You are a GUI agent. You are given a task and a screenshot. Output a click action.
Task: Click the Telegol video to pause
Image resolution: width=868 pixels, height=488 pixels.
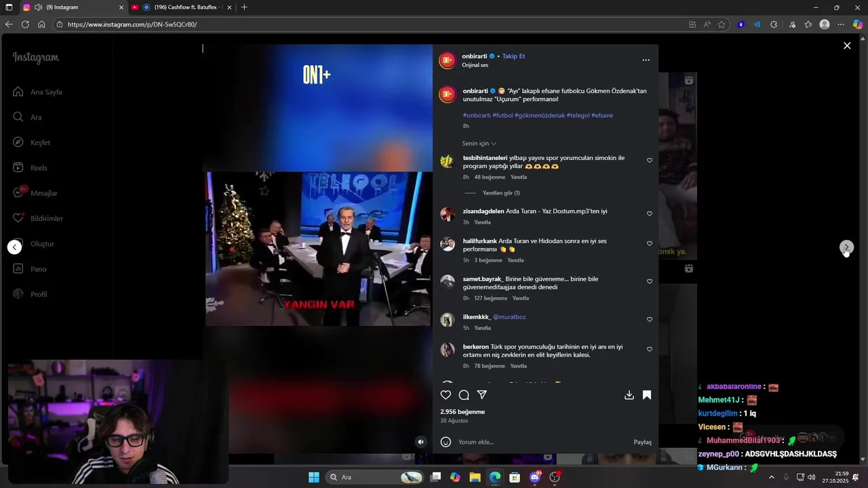coord(319,248)
